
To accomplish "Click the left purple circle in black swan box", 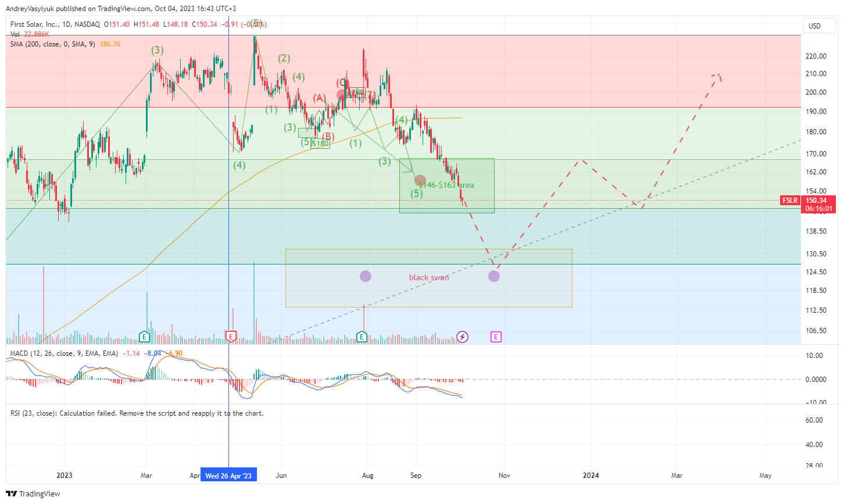I will point(365,276).
